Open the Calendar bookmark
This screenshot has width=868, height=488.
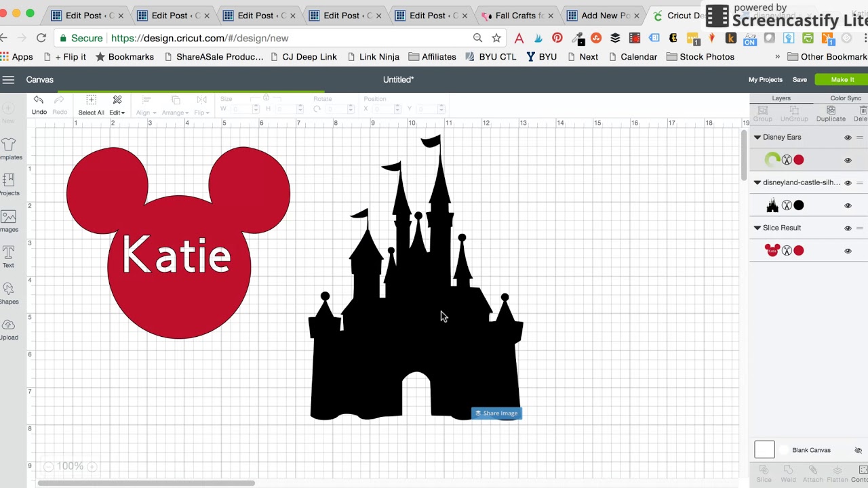[x=633, y=57]
